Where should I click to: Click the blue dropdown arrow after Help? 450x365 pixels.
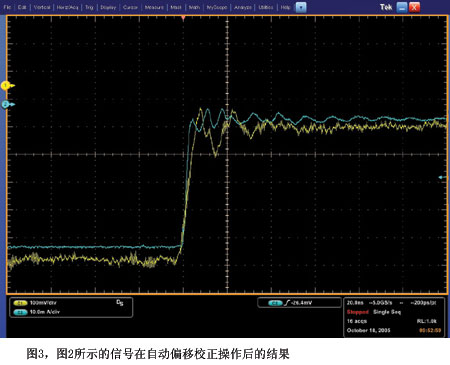click(301, 7)
